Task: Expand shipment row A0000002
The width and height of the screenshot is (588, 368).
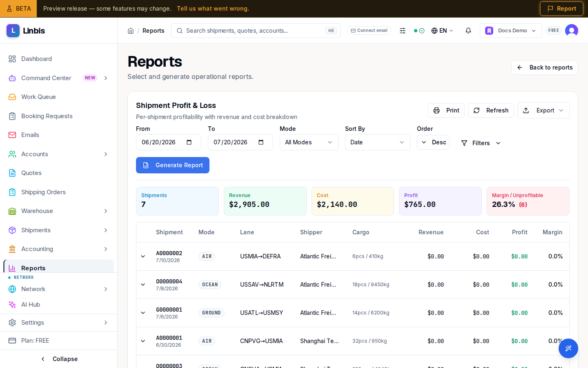Action: 143,256
